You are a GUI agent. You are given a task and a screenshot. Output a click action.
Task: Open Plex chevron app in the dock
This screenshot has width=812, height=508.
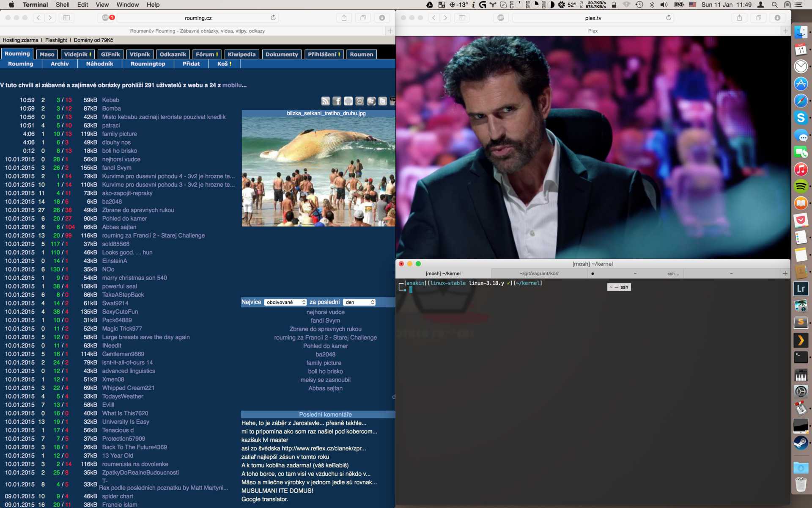click(x=801, y=340)
